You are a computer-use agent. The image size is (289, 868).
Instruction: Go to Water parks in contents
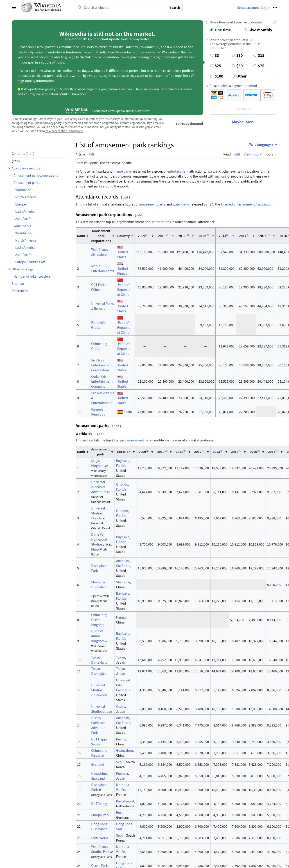[x=22, y=226]
